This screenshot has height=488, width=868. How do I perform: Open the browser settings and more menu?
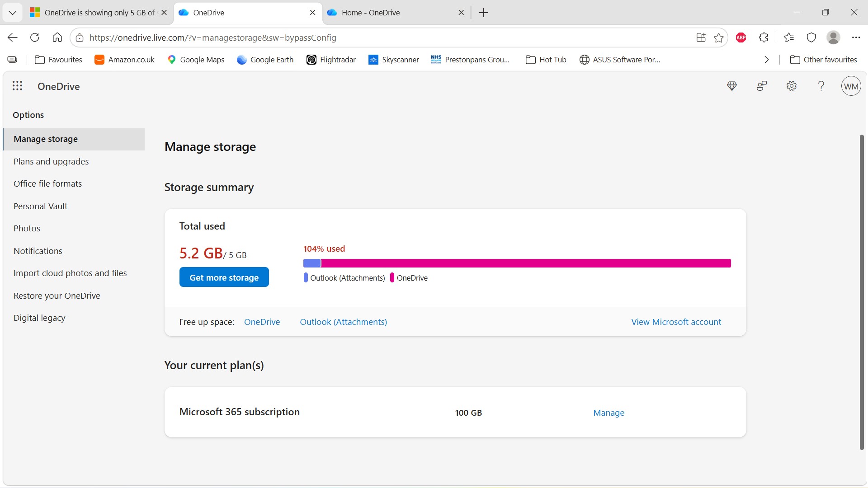(x=856, y=38)
